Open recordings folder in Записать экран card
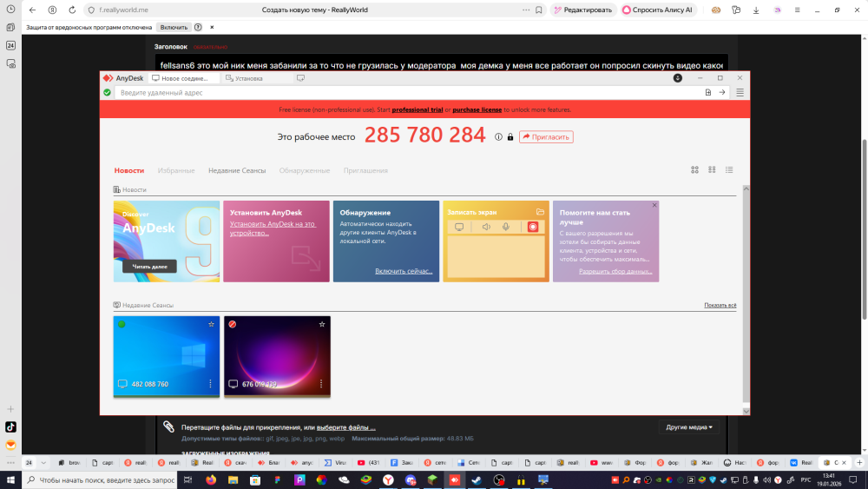 tap(540, 212)
